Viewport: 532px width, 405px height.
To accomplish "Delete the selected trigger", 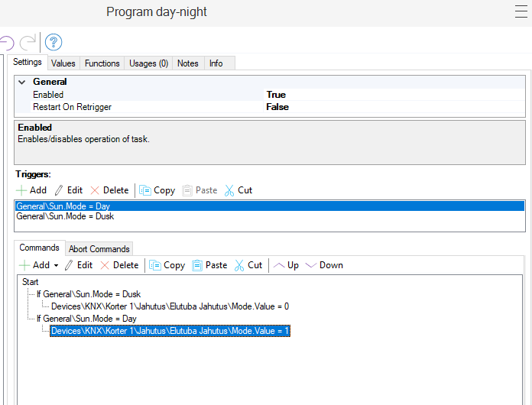I will [109, 190].
